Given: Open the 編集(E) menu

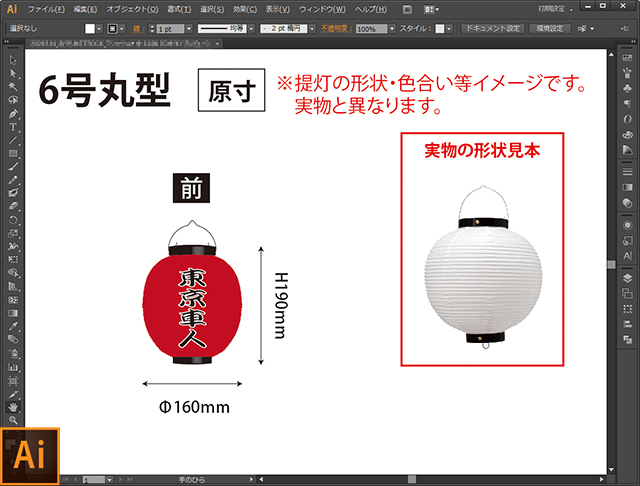Looking at the screenshot, I should point(85,9).
